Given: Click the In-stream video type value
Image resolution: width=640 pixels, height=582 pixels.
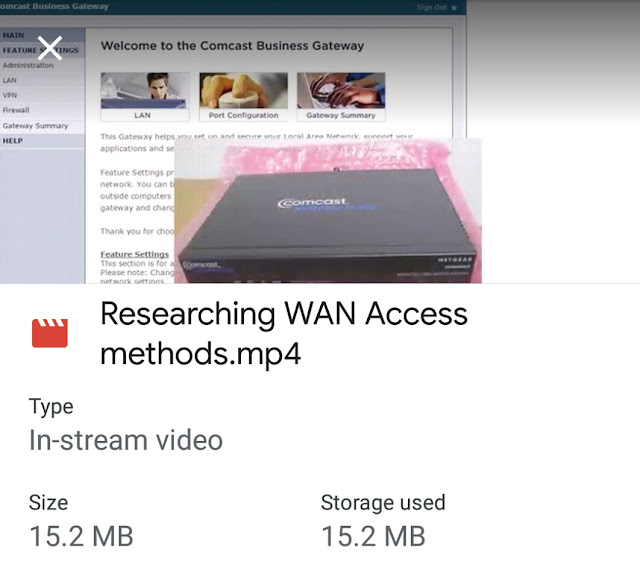Looking at the screenshot, I should pos(126,440).
